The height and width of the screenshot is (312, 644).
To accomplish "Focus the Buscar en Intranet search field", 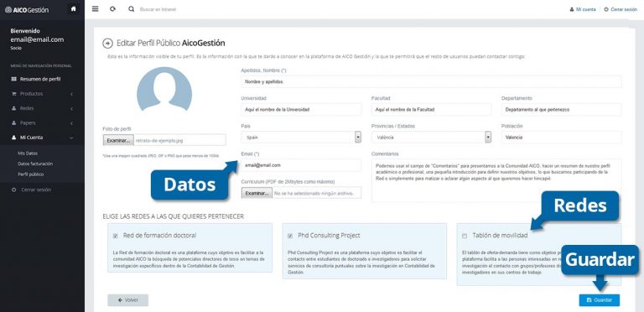I will click(158, 9).
